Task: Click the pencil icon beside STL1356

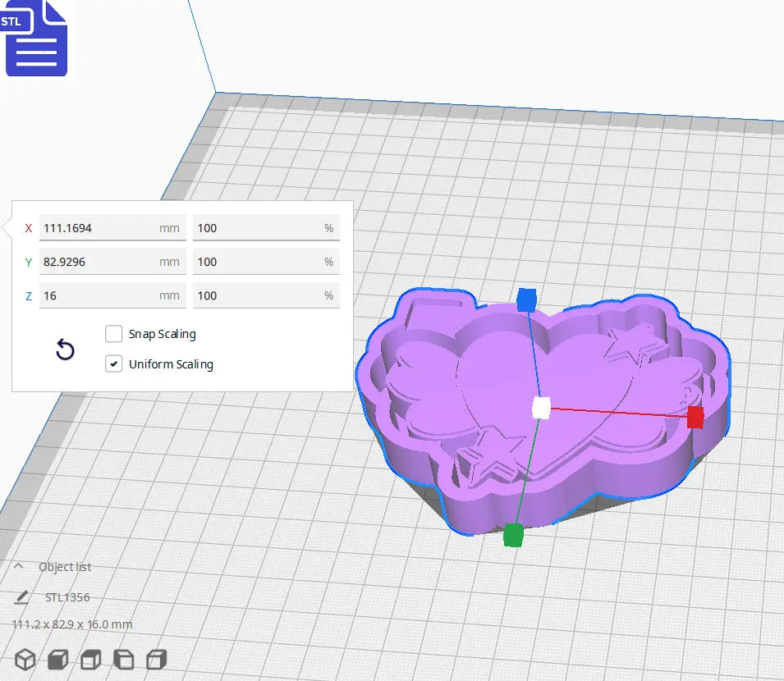Action: (x=22, y=596)
